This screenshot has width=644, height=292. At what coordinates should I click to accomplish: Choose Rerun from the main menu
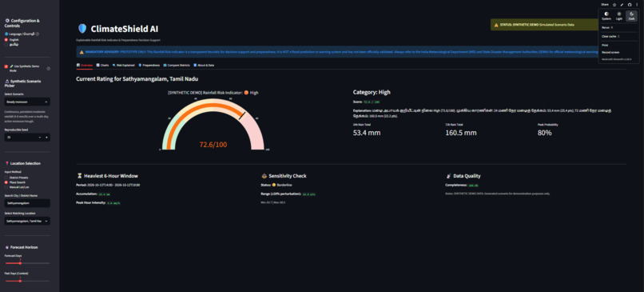618,27
